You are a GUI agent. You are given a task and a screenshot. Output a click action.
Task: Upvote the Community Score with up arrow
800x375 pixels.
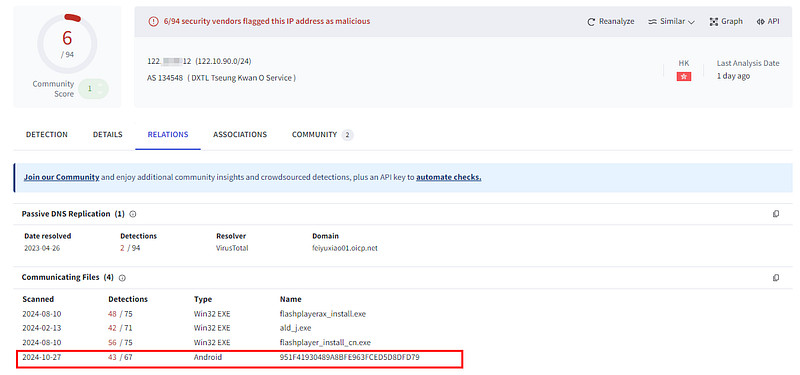pos(100,85)
